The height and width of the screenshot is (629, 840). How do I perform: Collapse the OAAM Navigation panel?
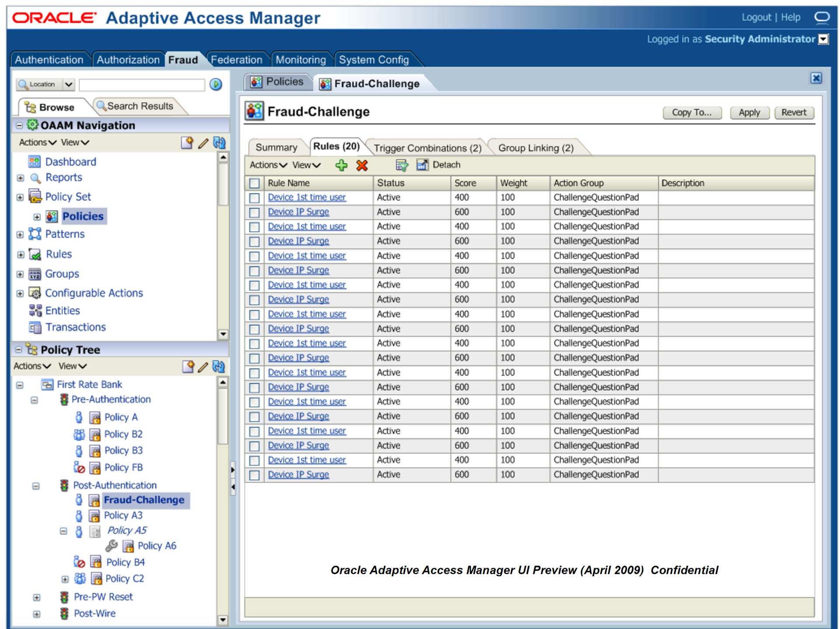tap(19, 126)
